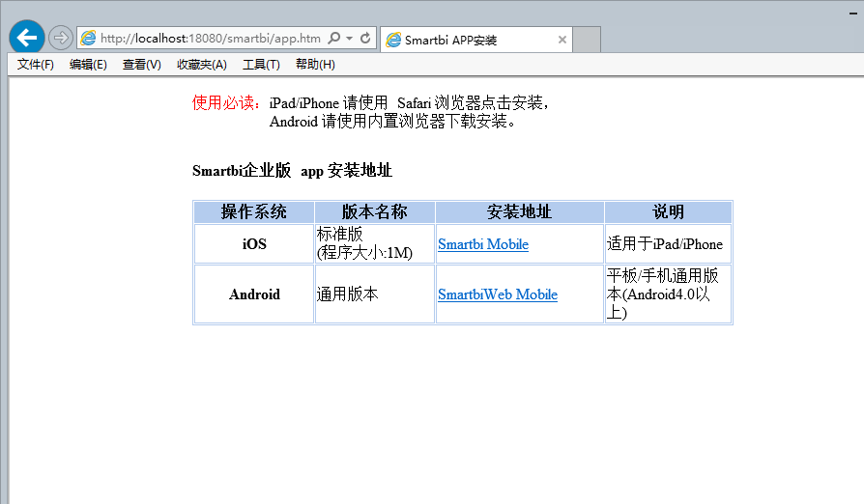Minimize the browser window

point(853,14)
